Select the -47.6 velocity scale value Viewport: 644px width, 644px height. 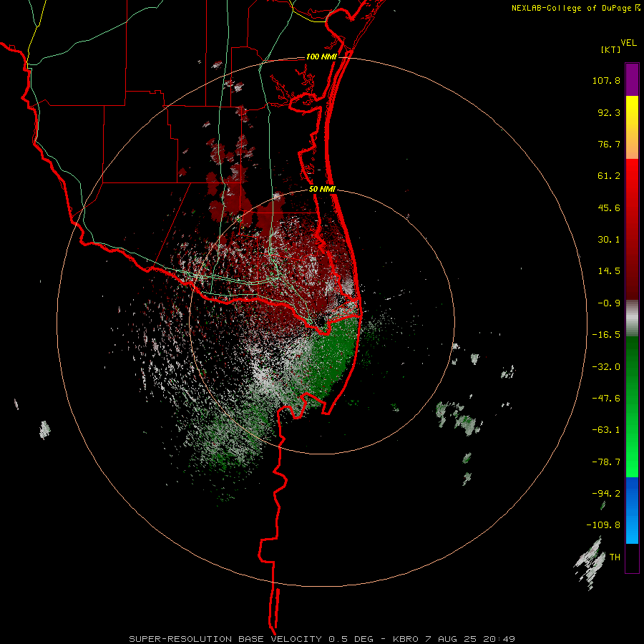[x=606, y=399]
